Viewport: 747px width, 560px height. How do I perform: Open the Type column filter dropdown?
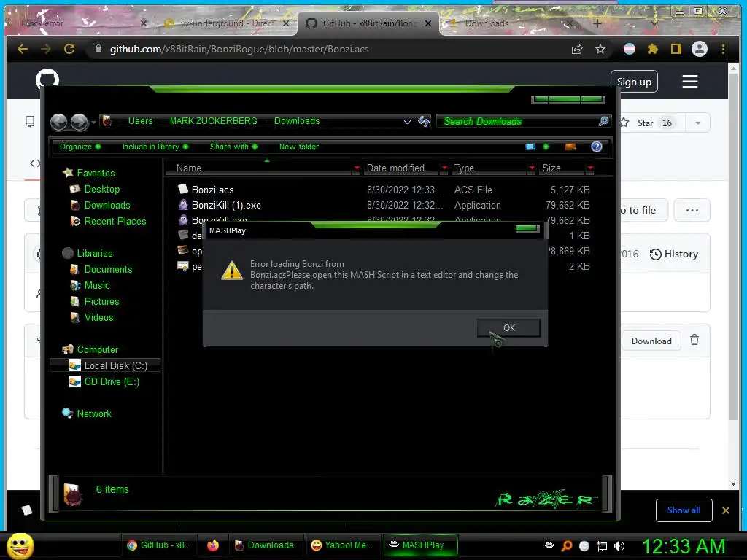[x=532, y=168]
